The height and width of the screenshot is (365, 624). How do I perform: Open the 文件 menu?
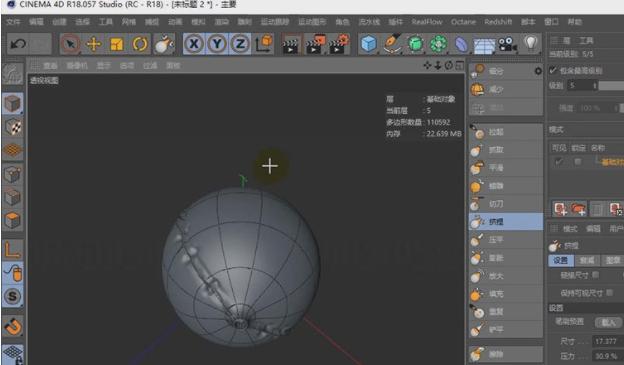13,21
